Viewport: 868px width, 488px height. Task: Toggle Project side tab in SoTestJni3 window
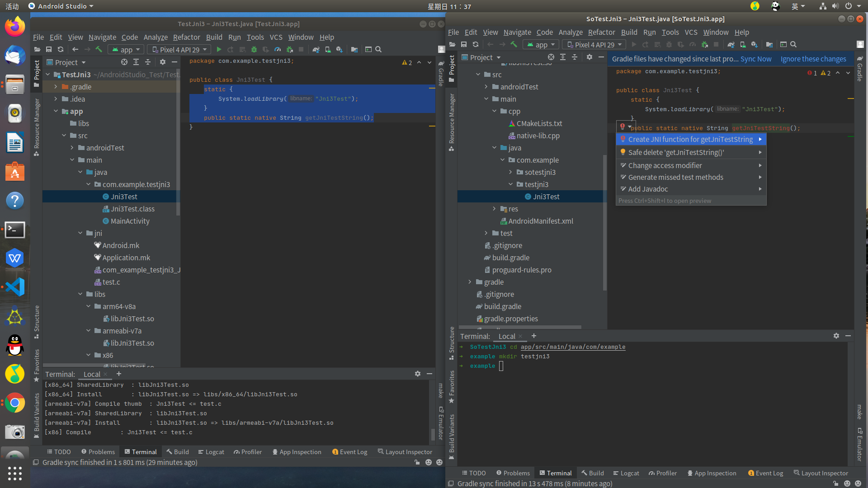click(452, 69)
